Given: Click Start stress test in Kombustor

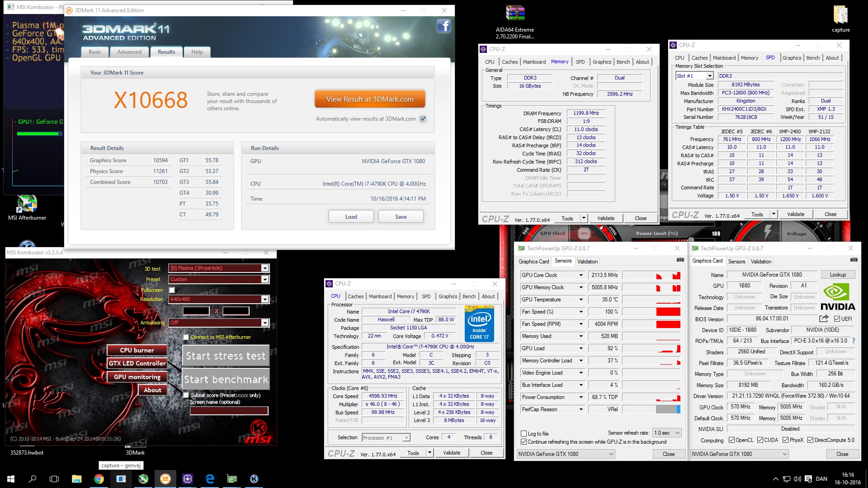Looking at the screenshot, I should [x=226, y=356].
